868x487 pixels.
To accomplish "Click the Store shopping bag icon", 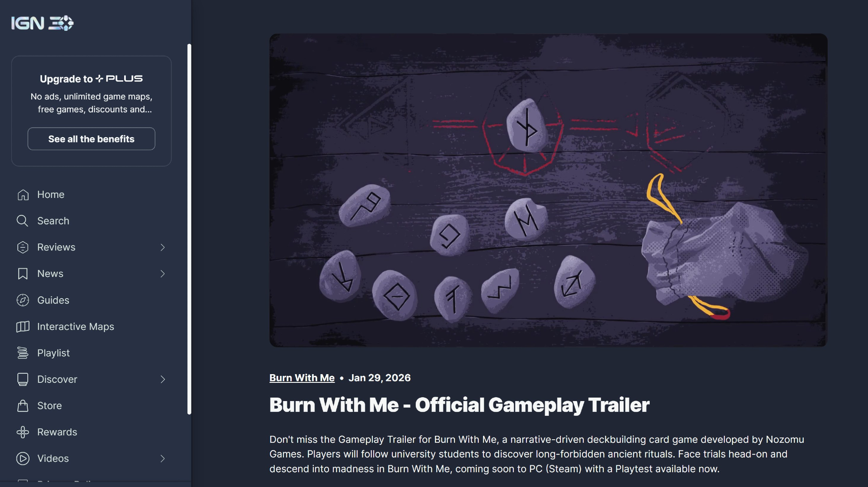I will coord(23,406).
